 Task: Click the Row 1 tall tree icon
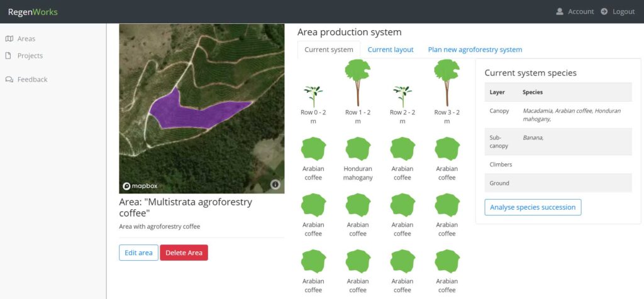point(358,83)
